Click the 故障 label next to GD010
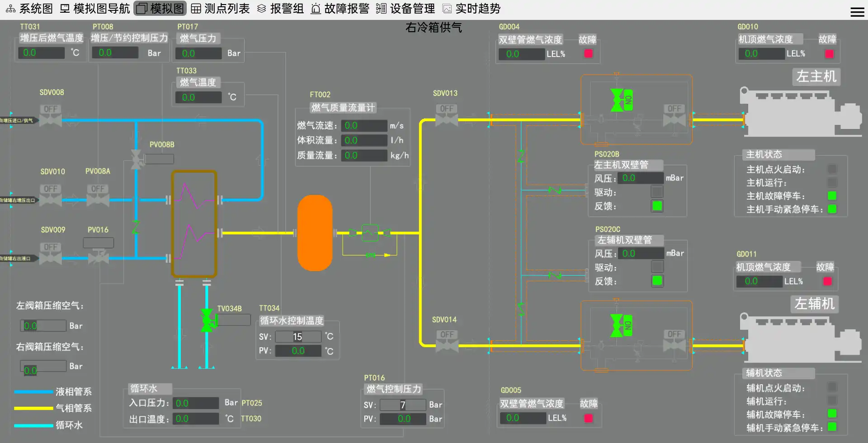This screenshot has width=868, height=443. click(828, 39)
